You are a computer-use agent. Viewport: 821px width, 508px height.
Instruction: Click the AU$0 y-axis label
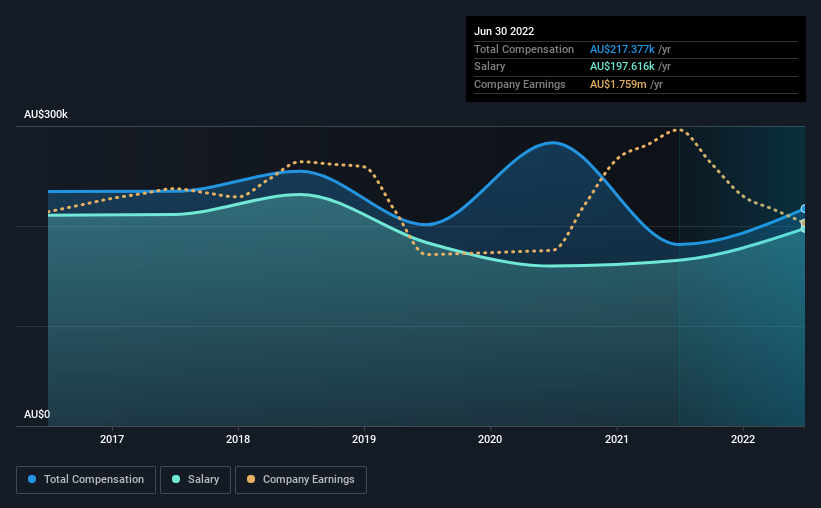[37, 414]
